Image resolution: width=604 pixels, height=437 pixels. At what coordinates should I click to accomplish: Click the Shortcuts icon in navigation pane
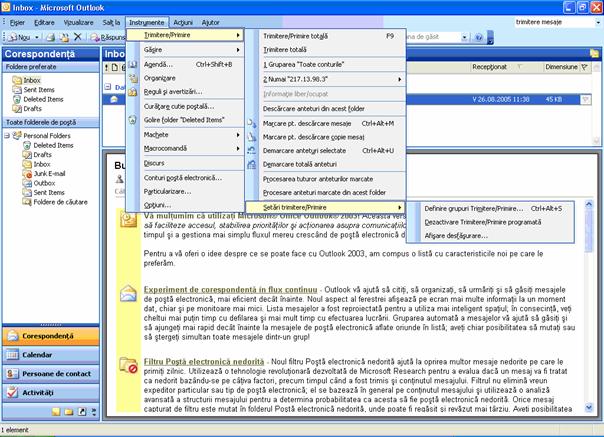click(x=83, y=411)
